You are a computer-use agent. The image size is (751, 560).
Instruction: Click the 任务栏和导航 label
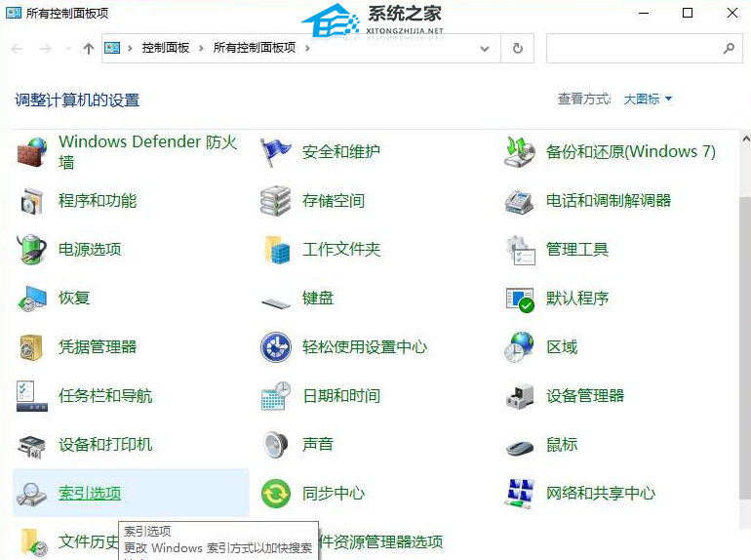click(x=105, y=396)
